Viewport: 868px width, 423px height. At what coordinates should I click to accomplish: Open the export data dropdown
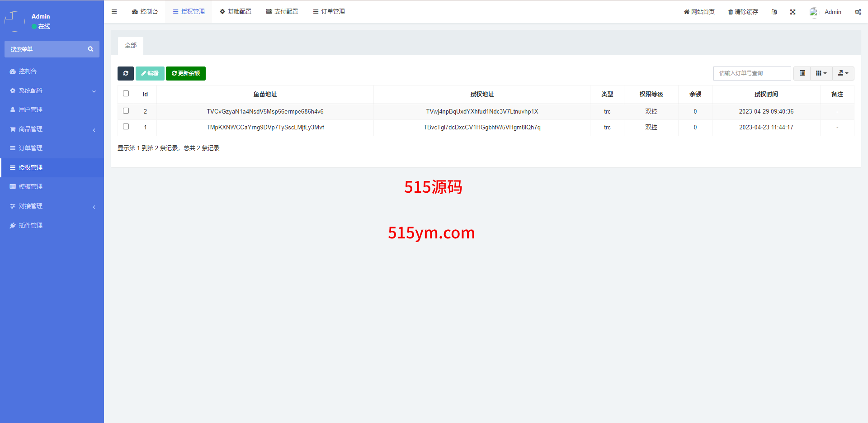(x=843, y=73)
